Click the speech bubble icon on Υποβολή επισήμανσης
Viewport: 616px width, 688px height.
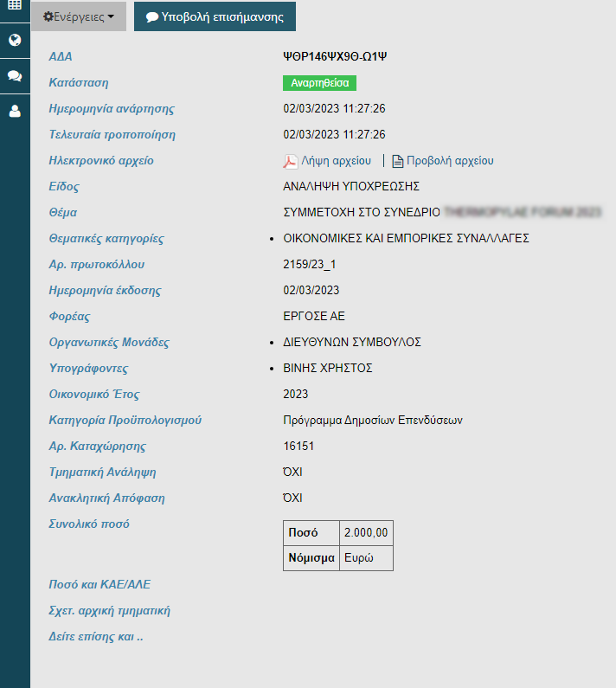click(x=152, y=16)
